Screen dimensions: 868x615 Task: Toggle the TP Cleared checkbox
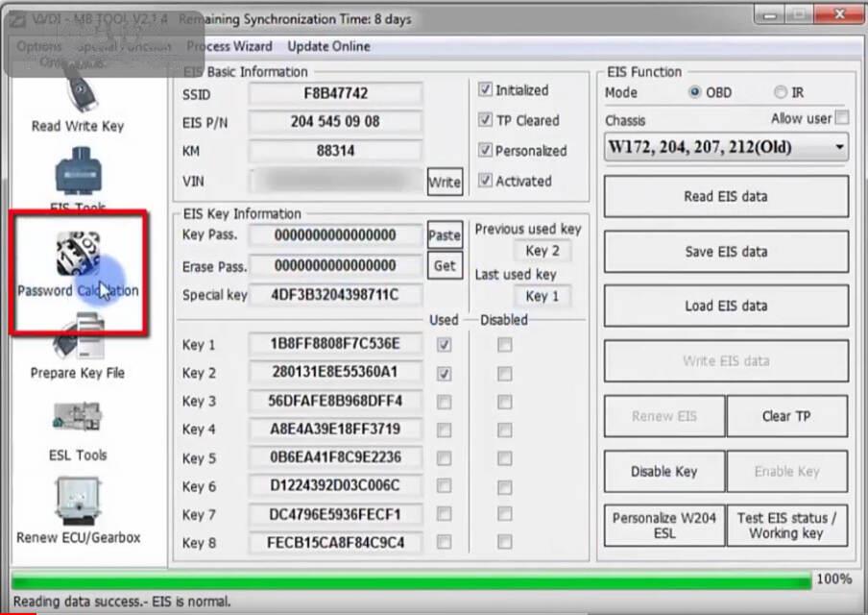(x=485, y=120)
